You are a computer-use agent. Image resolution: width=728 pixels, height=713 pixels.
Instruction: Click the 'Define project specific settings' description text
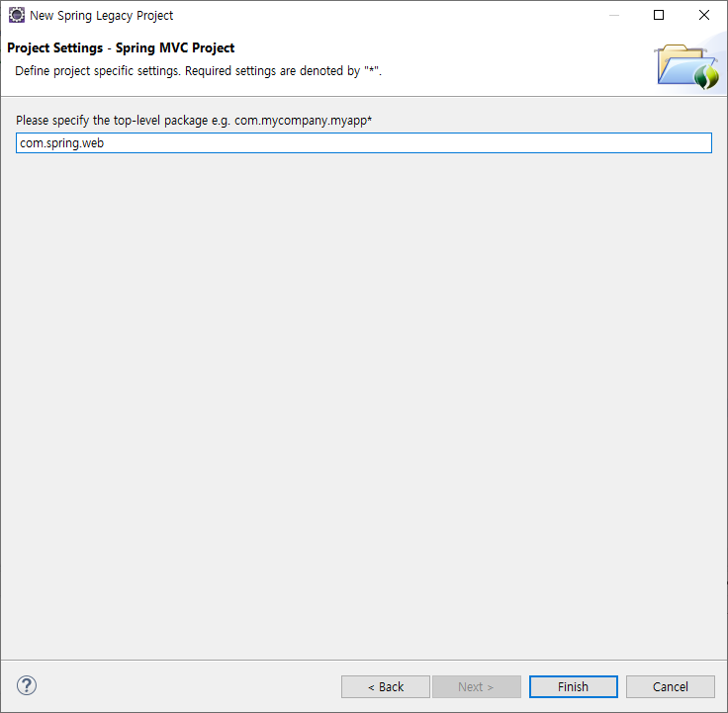click(x=198, y=71)
